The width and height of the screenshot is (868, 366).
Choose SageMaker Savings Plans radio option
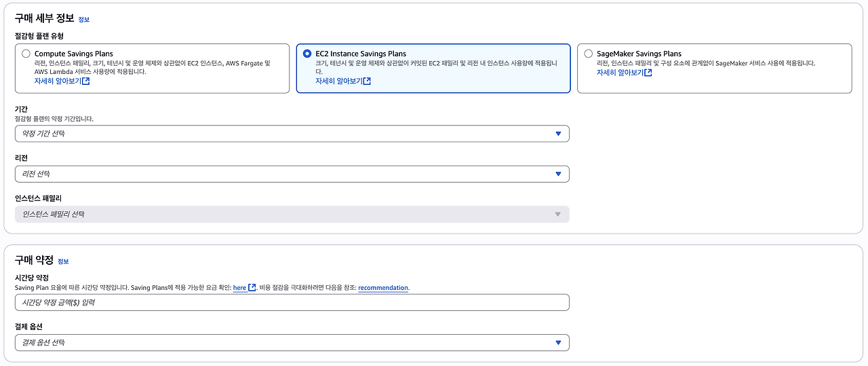588,54
